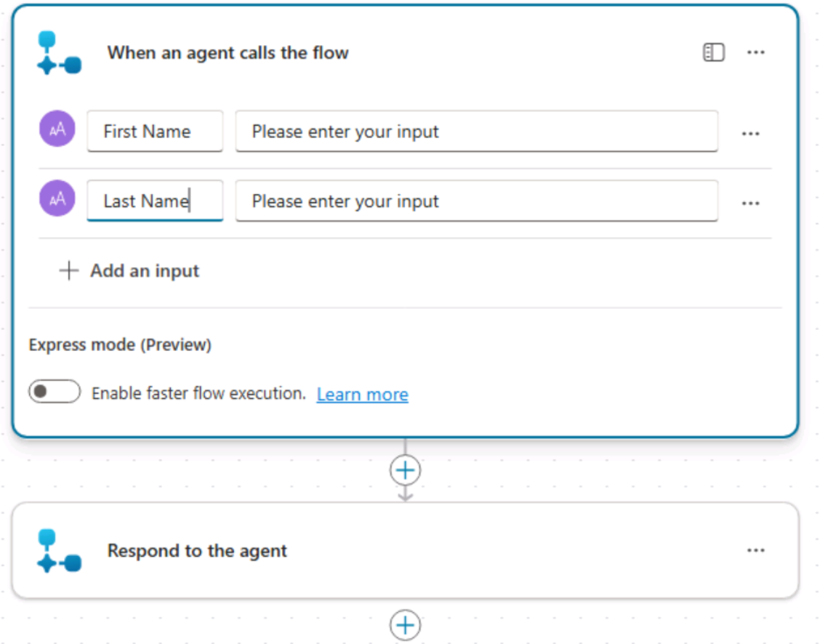The width and height of the screenshot is (825, 644).
Task: Insert a step between trigger and response
Action: [406, 470]
